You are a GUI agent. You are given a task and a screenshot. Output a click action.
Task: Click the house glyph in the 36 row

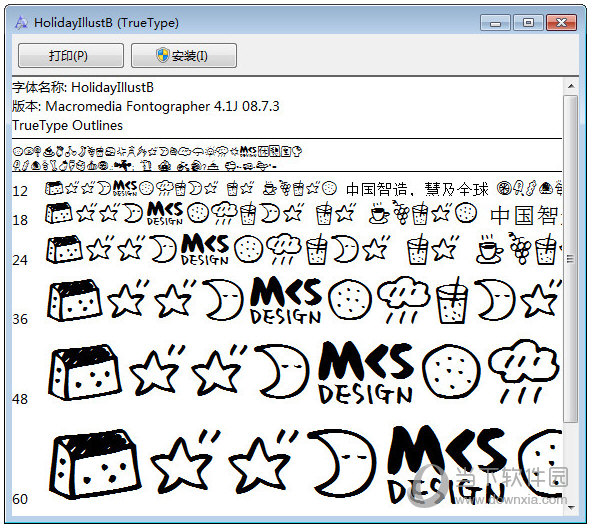(74, 301)
